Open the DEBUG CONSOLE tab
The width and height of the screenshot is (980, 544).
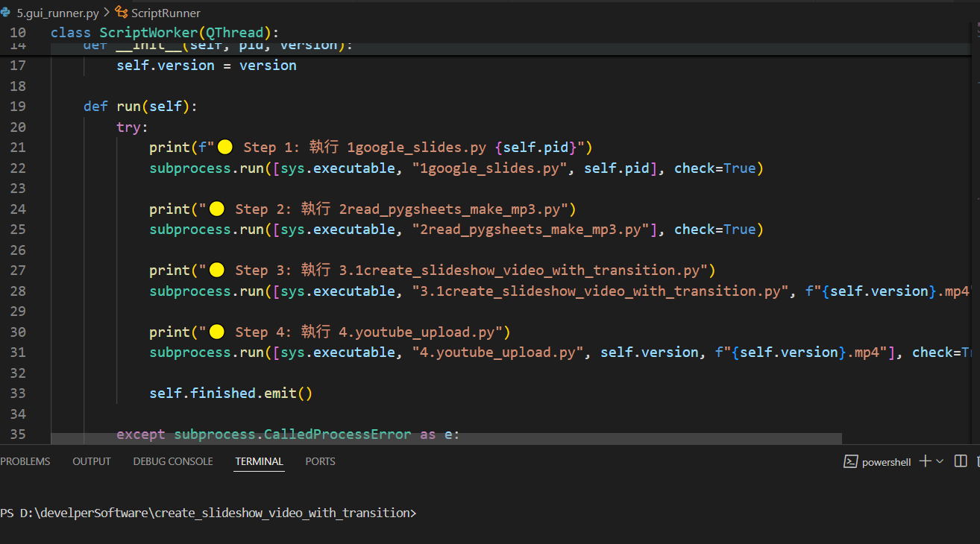pos(173,461)
